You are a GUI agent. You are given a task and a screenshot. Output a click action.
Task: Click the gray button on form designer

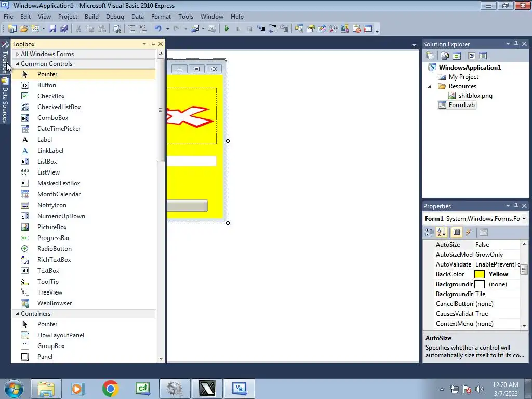(187, 206)
